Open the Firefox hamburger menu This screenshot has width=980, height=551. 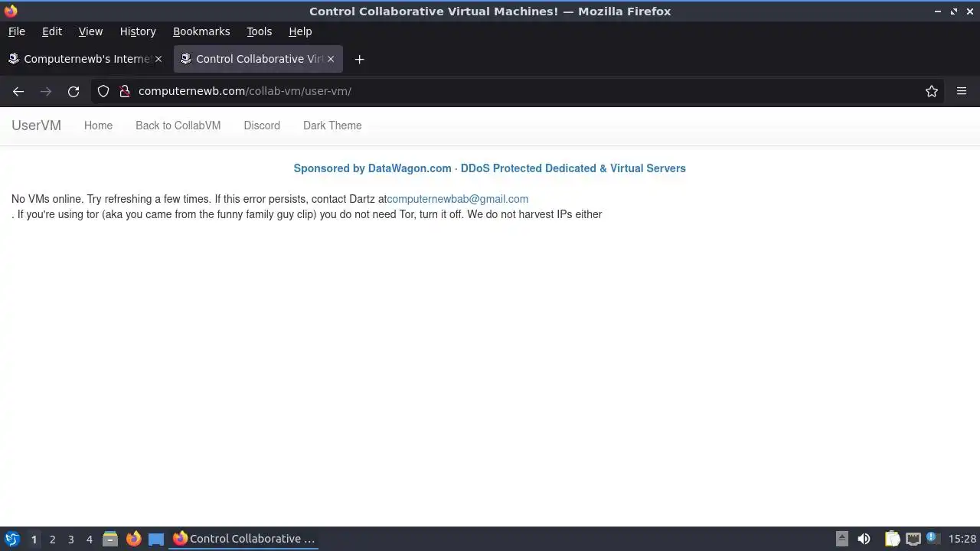962,91
